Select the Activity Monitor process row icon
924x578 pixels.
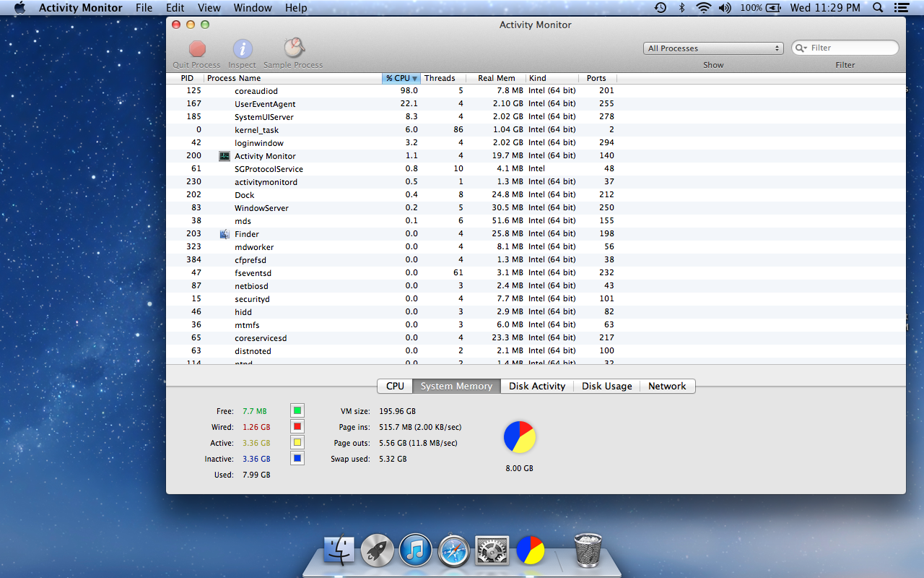coord(225,156)
